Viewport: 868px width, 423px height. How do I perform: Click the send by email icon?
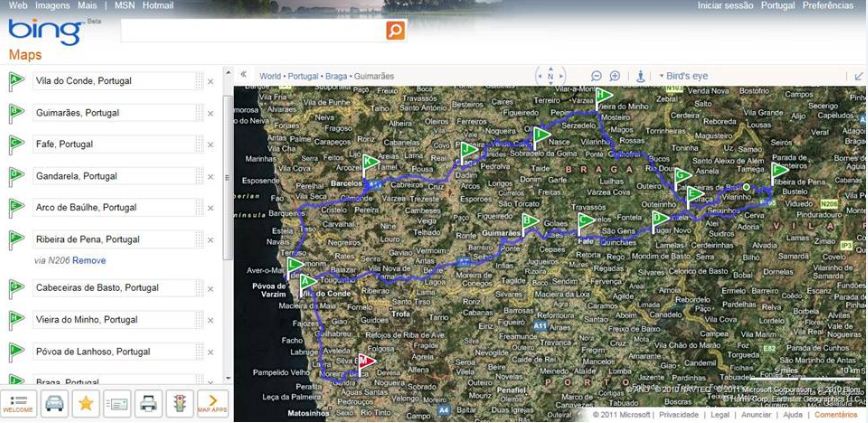click(x=117, y=403)
